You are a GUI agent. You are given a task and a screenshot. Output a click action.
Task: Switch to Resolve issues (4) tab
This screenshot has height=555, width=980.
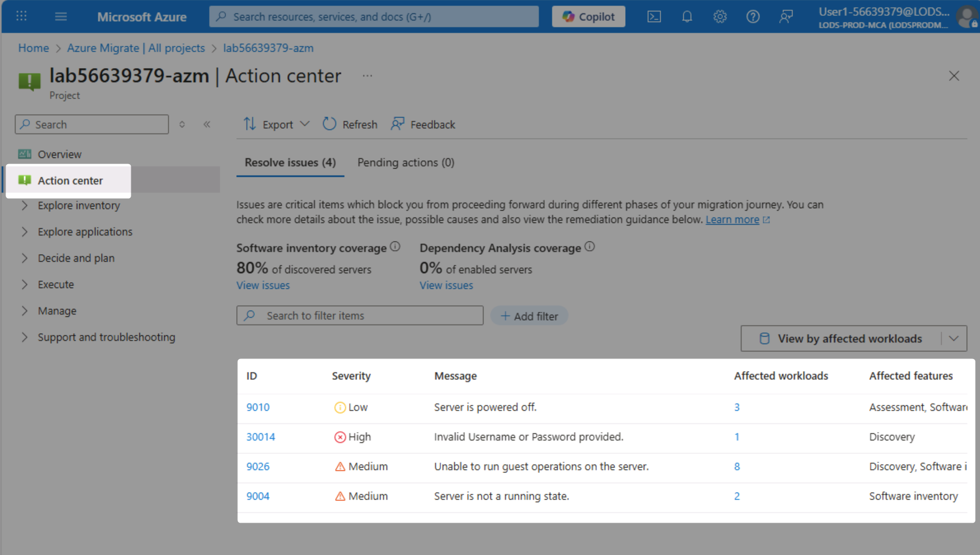click(x=290, y=162)
